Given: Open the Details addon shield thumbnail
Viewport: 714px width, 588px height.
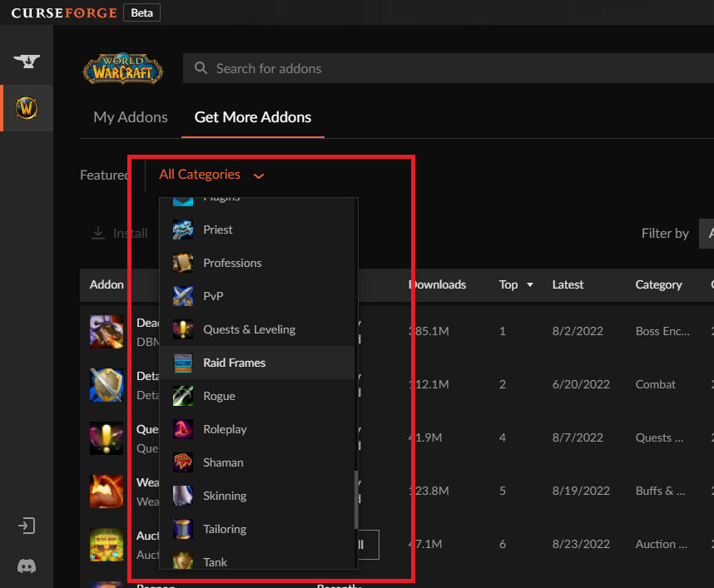Looking at the screenshot, I should click(x=107, y=385).
